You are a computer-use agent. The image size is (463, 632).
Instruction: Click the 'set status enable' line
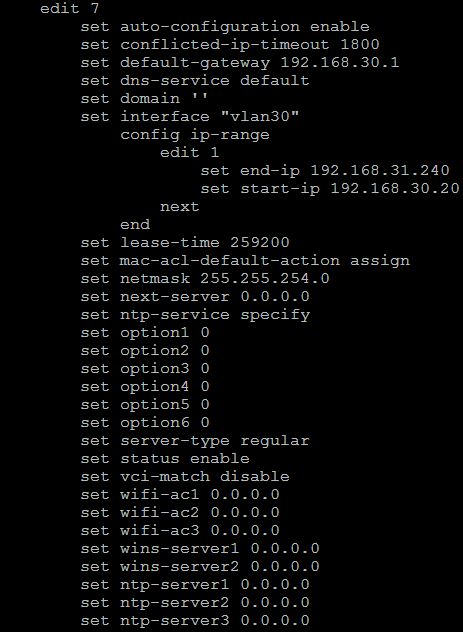(165, 459)
